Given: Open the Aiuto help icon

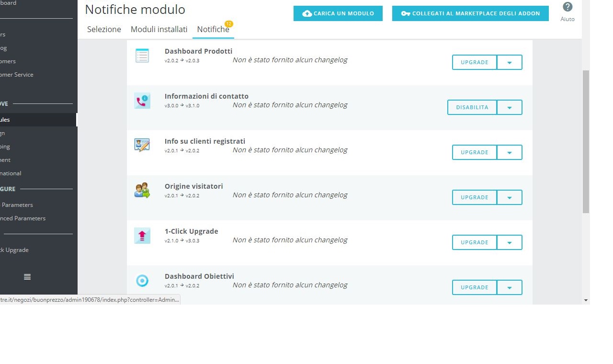Looking at the screenshot, I should click(568, 7).
